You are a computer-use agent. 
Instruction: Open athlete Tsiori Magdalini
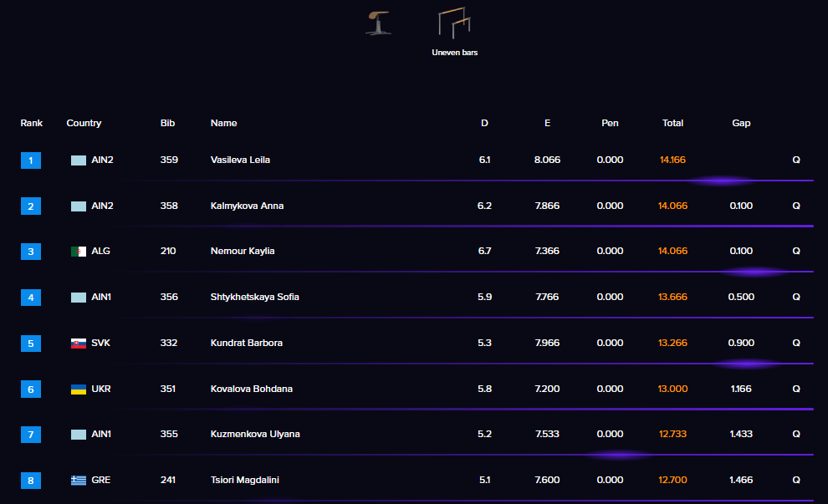point(244,481)
